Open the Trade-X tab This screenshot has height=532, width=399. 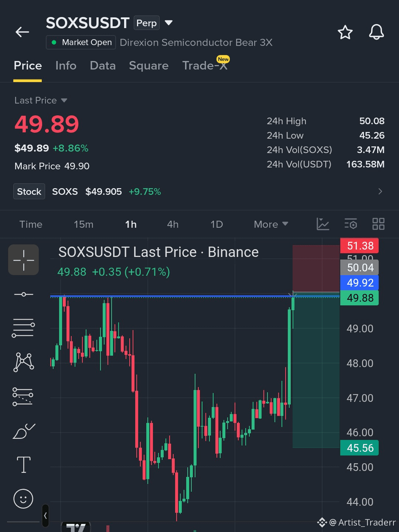click(205, 66)
